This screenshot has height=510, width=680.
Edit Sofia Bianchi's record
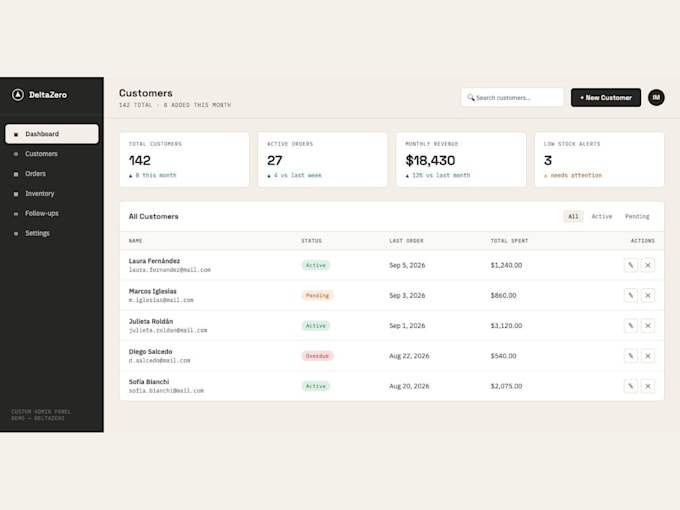point(631,386)
